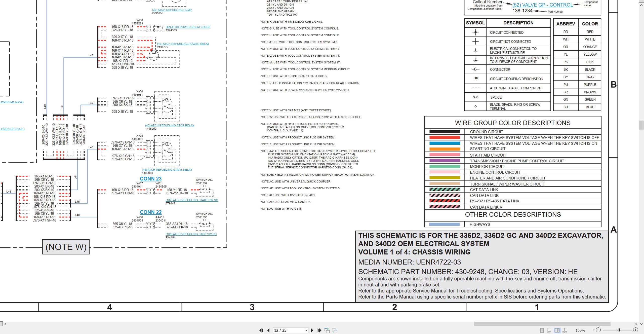644x334 pixels.
Task: Click the previous view icon
Action: point(327,330)
